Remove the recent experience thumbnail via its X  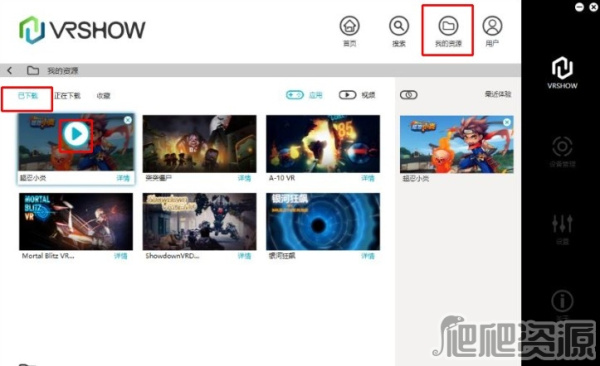pyautogui.click(x=507, y=122)
